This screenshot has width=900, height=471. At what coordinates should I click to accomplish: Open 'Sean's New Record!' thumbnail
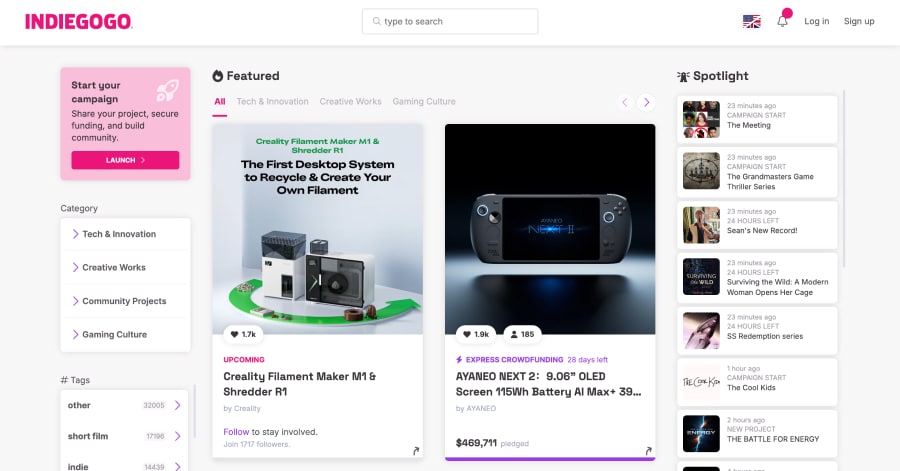(x=701, y=225)
